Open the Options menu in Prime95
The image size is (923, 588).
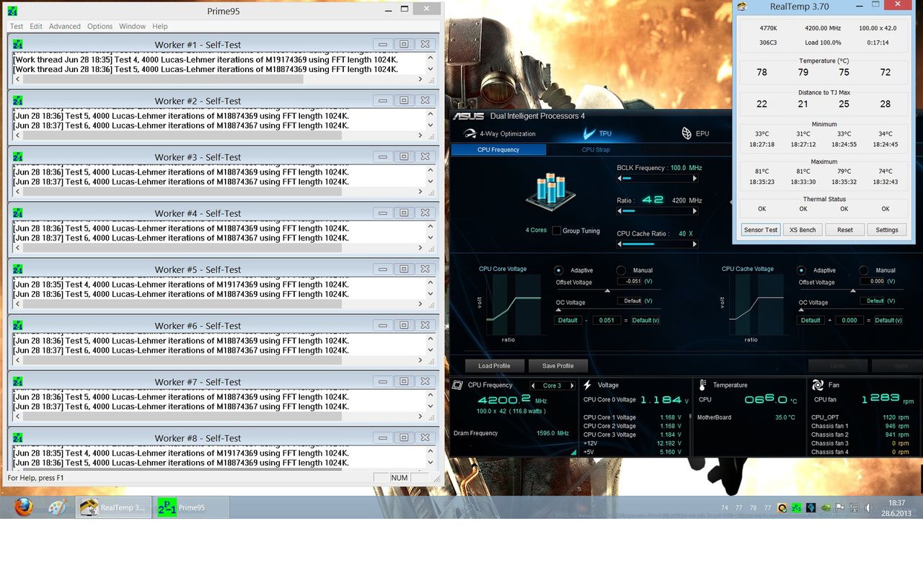100,26
